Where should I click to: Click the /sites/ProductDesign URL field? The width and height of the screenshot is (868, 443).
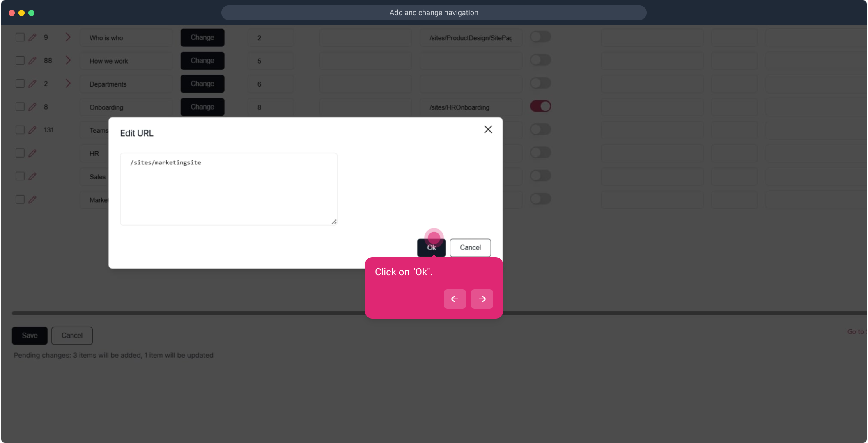(471, 38)
